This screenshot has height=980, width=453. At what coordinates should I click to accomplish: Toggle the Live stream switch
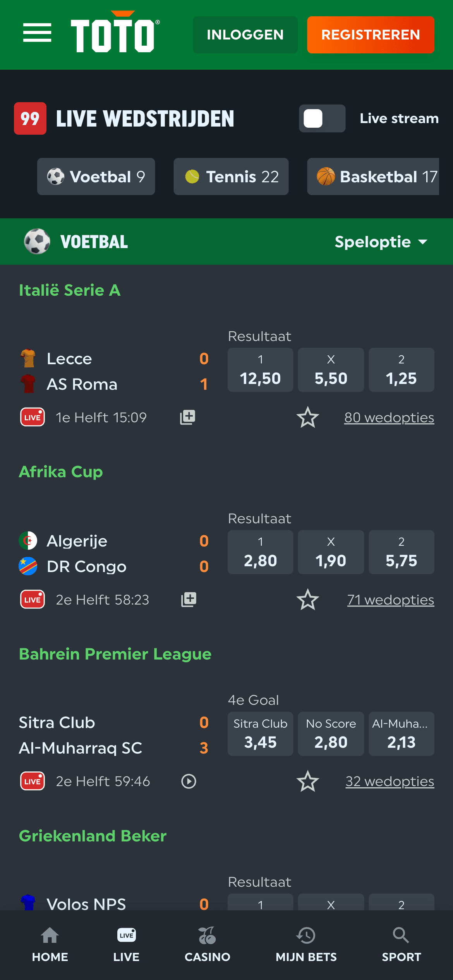[x=322, y=118]
